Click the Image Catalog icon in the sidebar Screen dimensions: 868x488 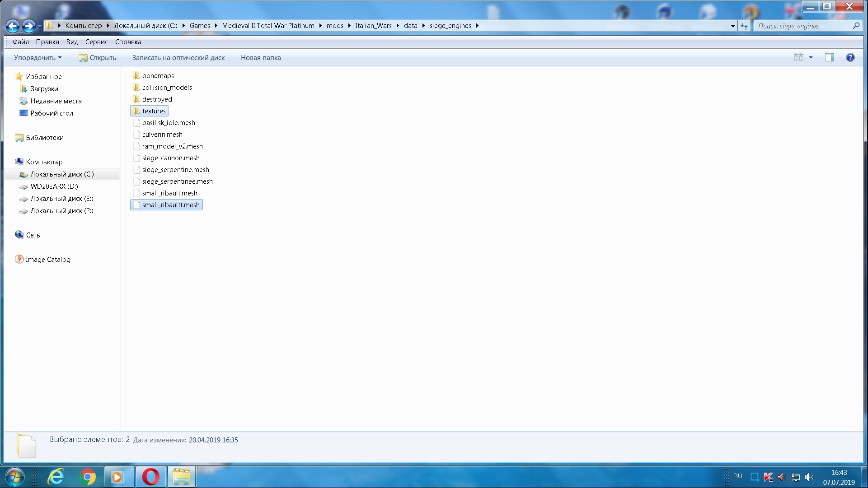(19, 259)
